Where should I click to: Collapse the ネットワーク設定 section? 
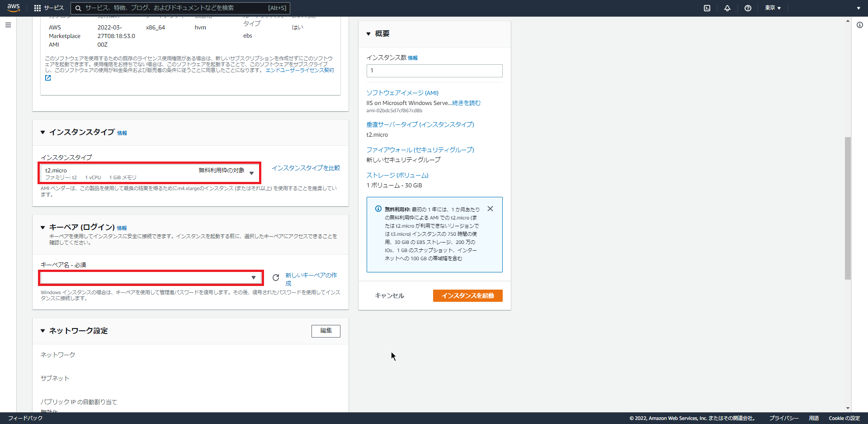point(42,331)
